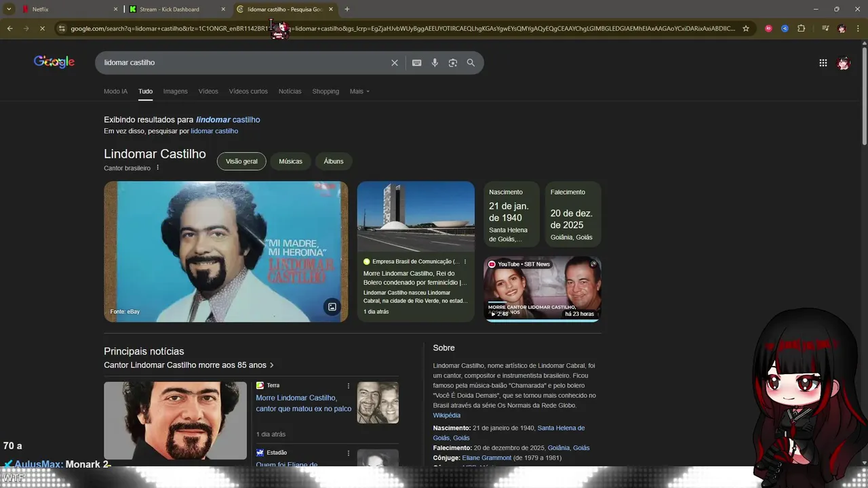The width and height of the screenshot is (868, 488).
Task: Bookmark this page with the star
Action: [746, 28]
